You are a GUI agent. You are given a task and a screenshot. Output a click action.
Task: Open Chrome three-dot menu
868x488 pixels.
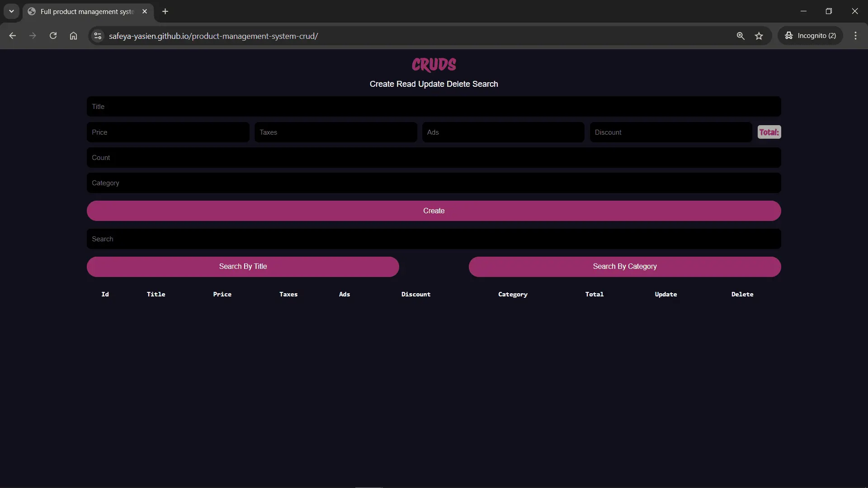point(855,36)
